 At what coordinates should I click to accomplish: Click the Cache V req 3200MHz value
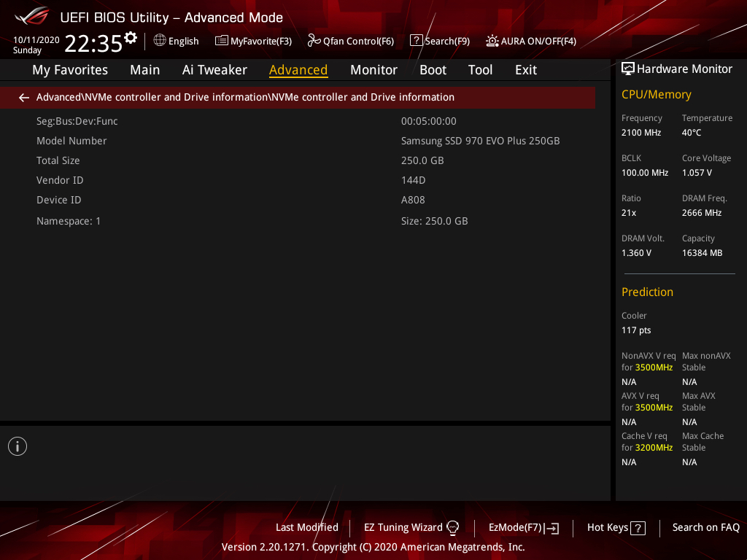pyautogui.click(x=654, y=448)
